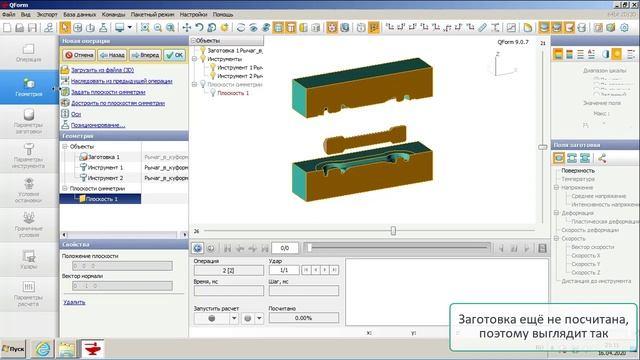Click the Удар 1/1 input field

tap(284, 270)
